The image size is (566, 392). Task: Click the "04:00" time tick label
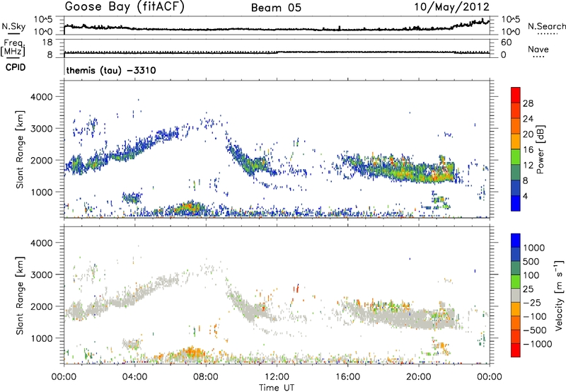tap(135, 377)
